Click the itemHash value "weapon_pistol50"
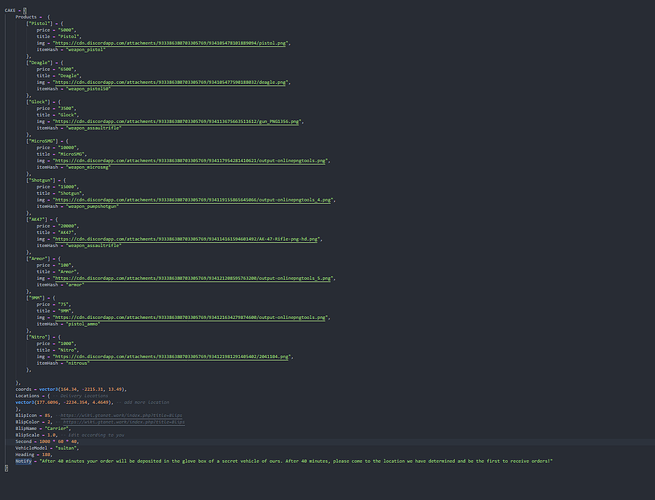Image resolution: width=655 pixels, height=500 pixels. pyautogui.click(x=88, y=89)
